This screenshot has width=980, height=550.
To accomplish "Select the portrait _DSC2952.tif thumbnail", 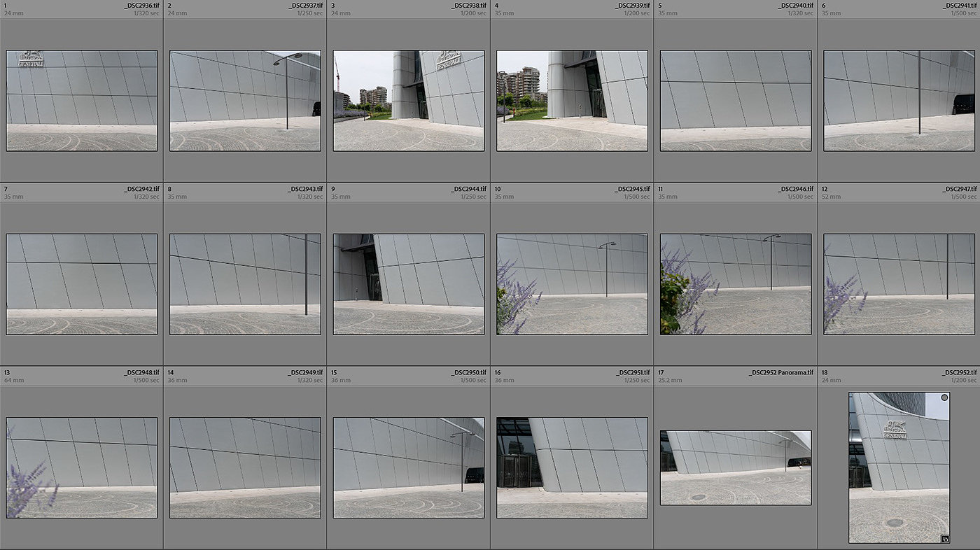I will [899, 467].
